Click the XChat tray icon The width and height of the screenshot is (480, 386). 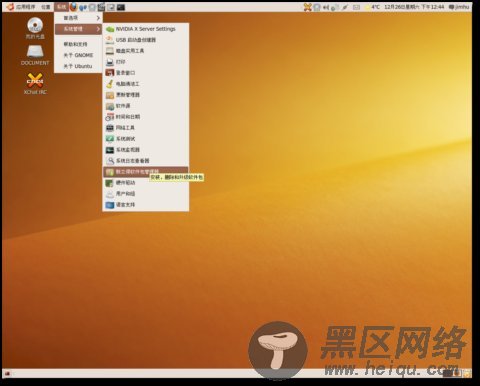click(x=308, y=7)
